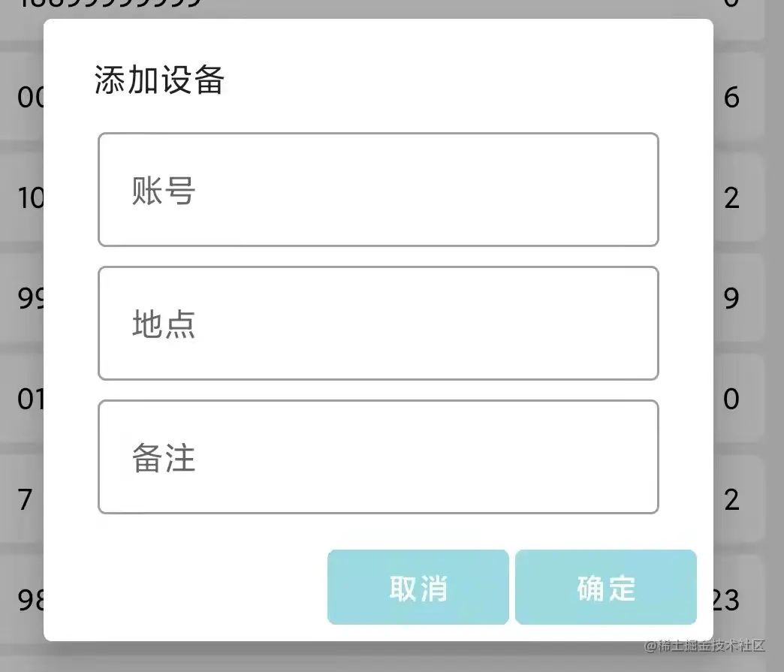Click value 2 in the 10 row

[732, 198]
